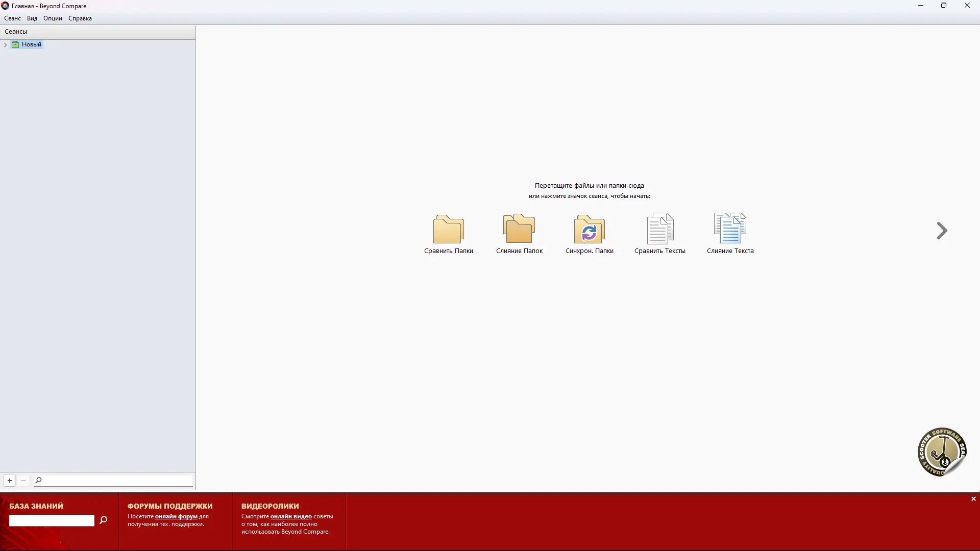Close the red support banner panel
980x551 pixels.
click(973, 499)
